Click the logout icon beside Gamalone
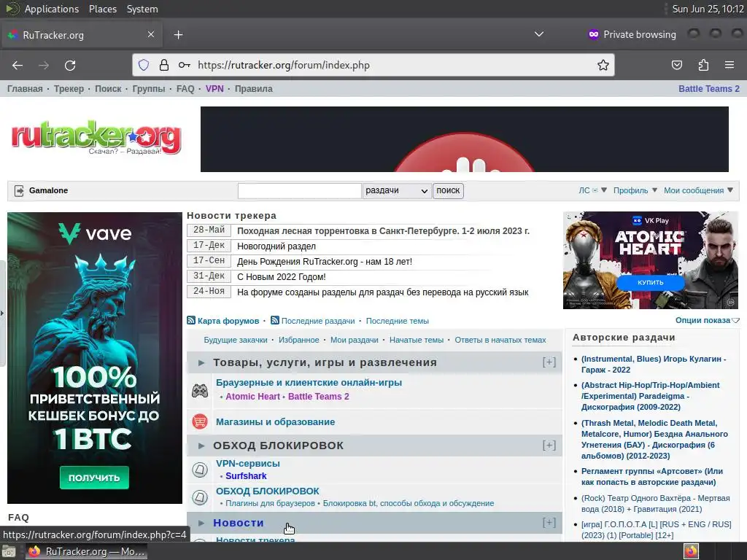Viewport: 747px width, 560px height. tap(19, 190)
